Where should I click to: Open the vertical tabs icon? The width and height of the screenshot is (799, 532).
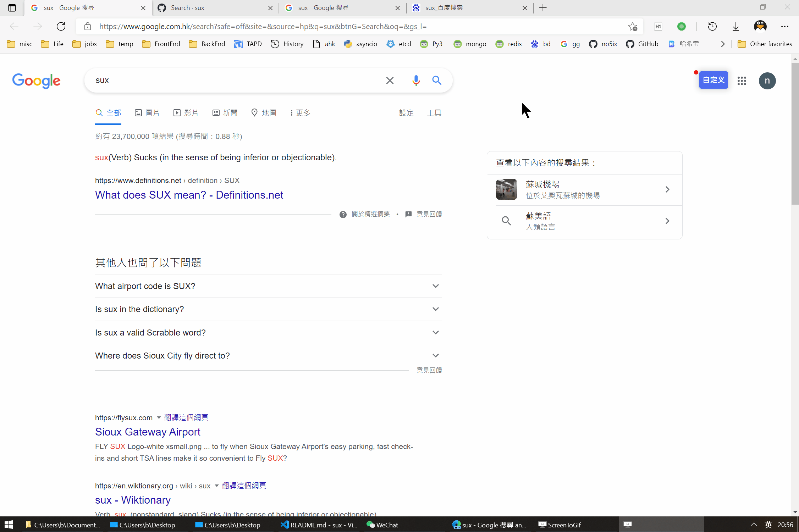click(x=12, y=8)
